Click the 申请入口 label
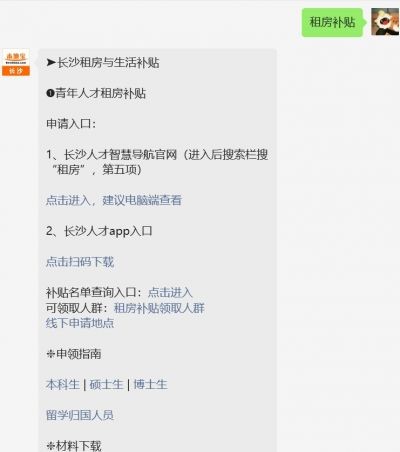Image resolution: width=400 pixels, height=452 pixels. click(71, 124)
